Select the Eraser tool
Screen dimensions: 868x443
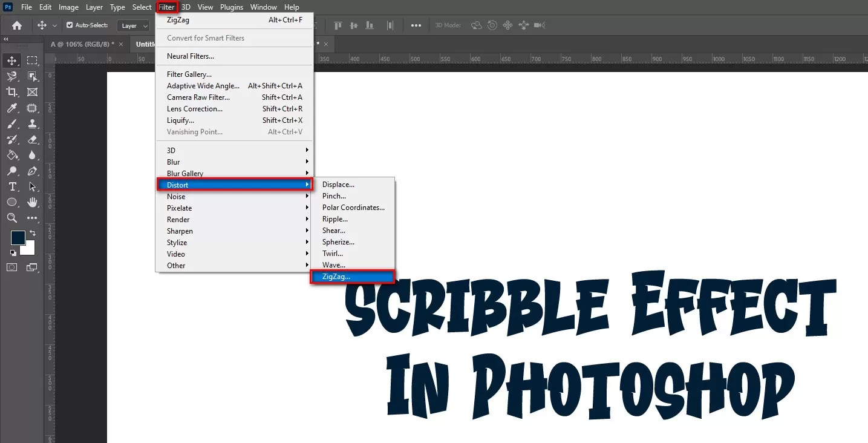pos(32,139)
